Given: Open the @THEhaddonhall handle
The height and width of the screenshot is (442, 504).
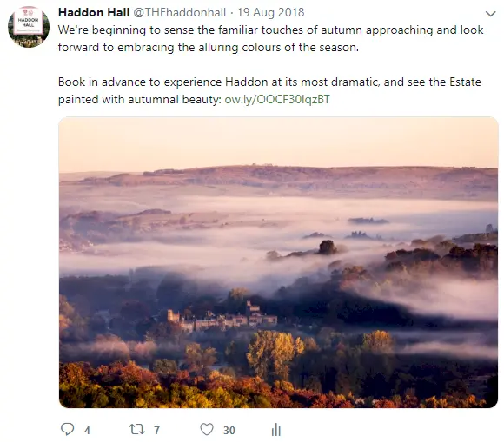Looking at the screenshot, I should coord(179,12).
